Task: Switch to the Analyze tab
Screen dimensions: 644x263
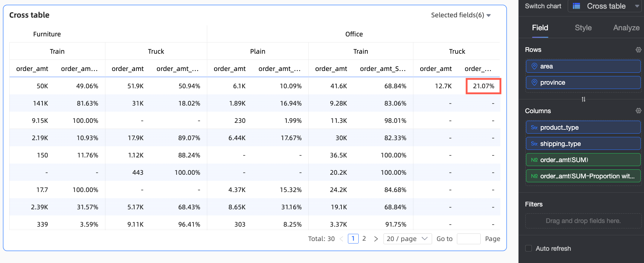Action: pos(626,28)
